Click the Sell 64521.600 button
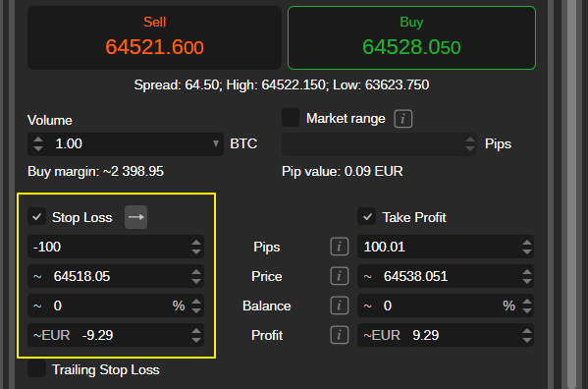The height and width of the screenshot is (389, 588). click(154, 38)
